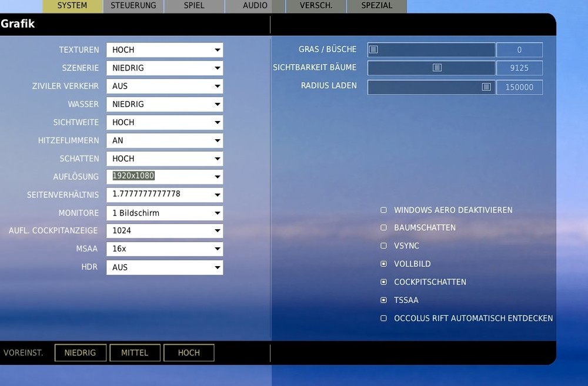This screenshot has width=588, height=386.
Task: Apply the NIEDRIG preset
Action: coord(80,353)
